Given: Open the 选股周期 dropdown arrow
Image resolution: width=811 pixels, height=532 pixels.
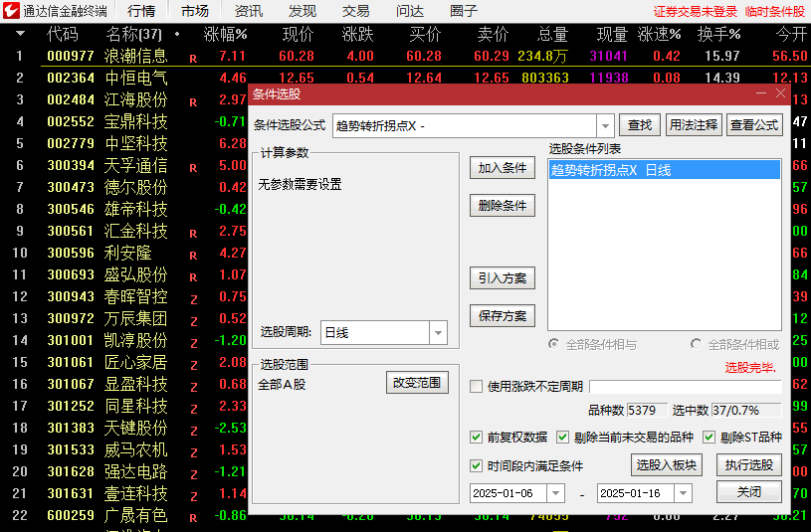Looking at the screenshot, I should click(438, 333).
